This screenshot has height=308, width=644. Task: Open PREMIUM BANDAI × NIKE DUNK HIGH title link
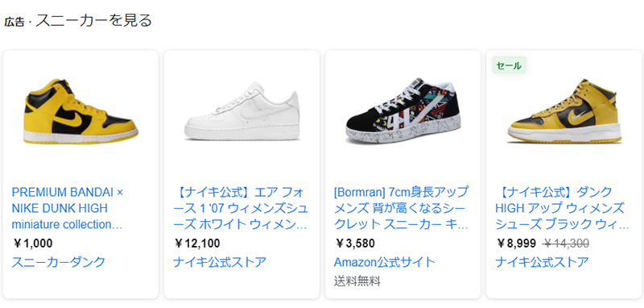click(68, 209)
